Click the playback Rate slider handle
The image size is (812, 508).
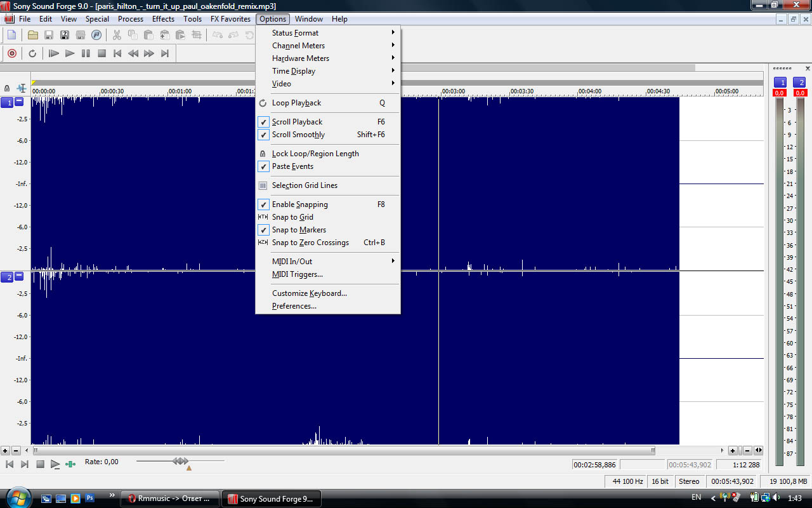[181, 461]
